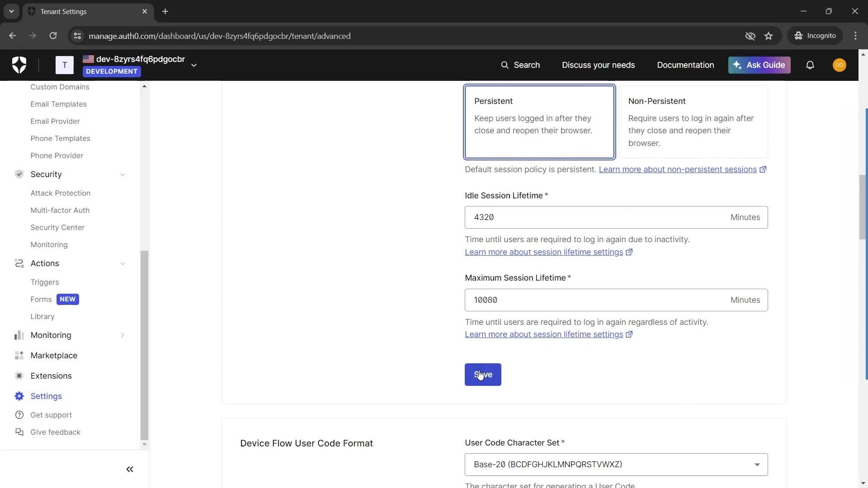This screenshot has width=868, height=488.
Task: Select the Non-Persistent session policy card
Action: coord(693,122)
